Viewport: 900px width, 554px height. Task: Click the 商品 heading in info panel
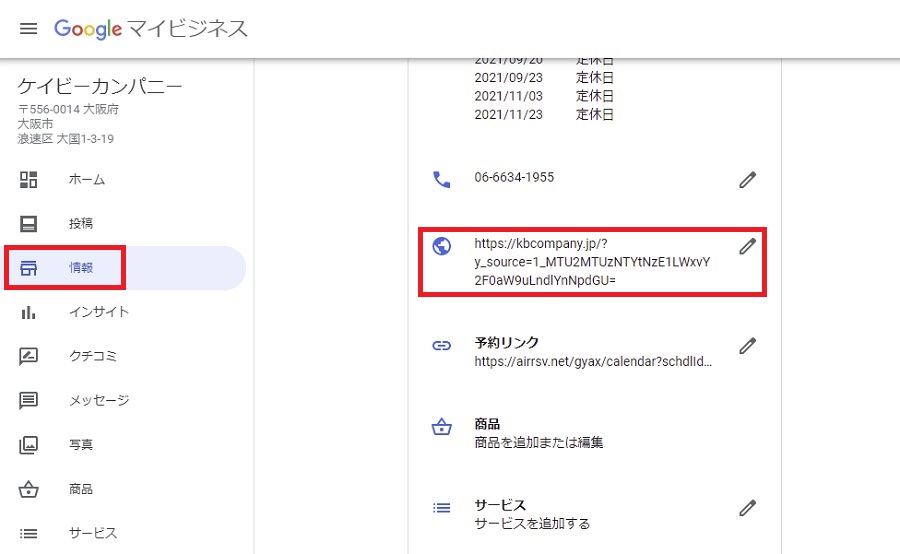pos(487,424)
